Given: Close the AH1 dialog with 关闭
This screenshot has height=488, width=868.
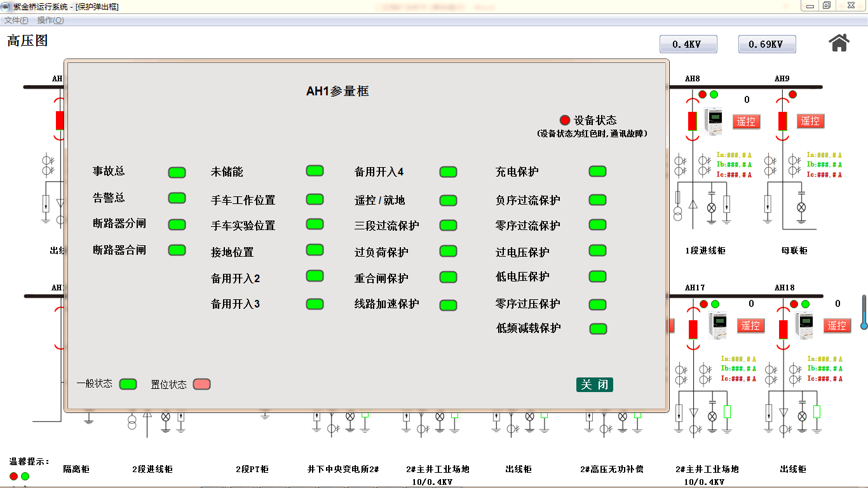Looking at the screenshot, I should [594, 384].
